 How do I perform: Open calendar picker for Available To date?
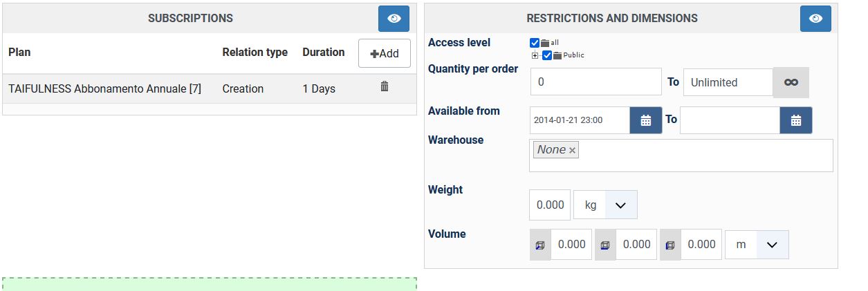(795, 120)
